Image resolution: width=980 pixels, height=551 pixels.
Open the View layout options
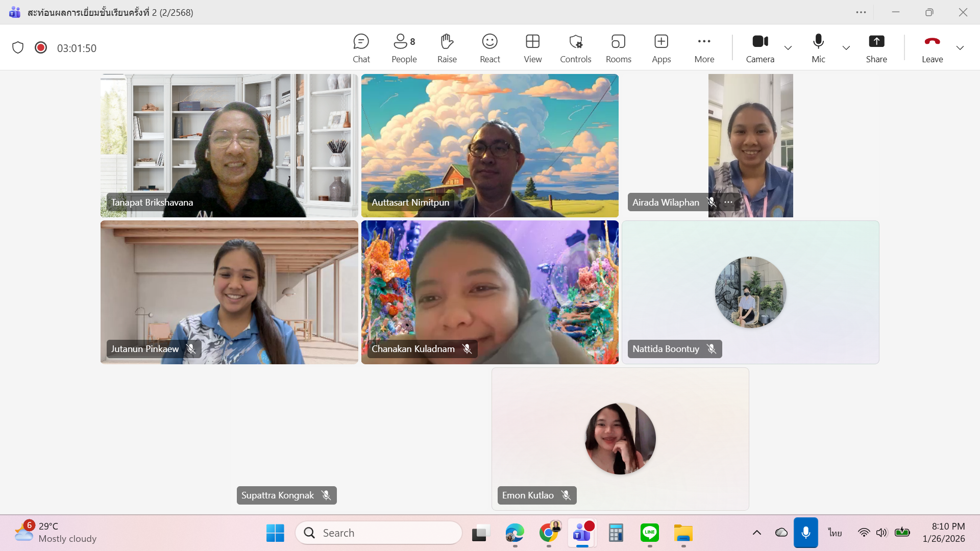click(532, 48)
